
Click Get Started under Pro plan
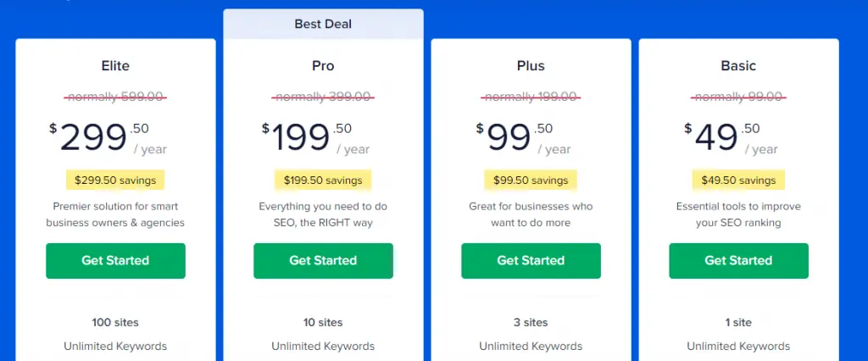[323, 261]
